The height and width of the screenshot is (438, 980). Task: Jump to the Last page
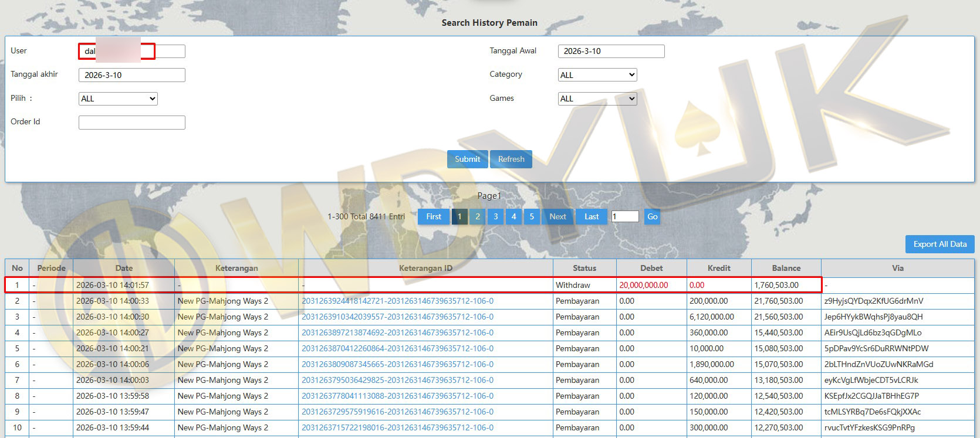pyautogui.click(x=592, y=216)
